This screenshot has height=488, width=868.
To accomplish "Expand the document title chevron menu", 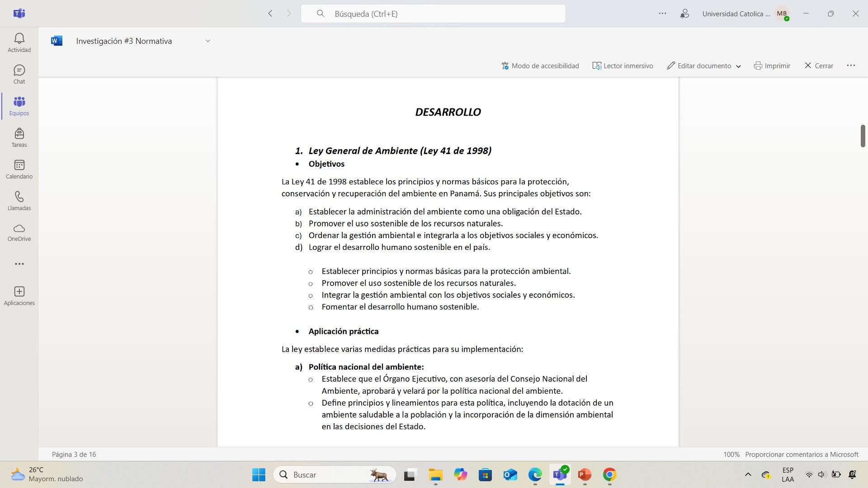I will pyautogui.click(x=208, y=41).
